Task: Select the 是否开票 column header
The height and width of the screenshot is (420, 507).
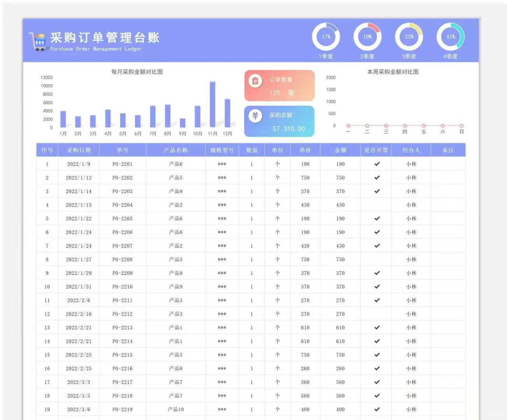Action: (376, 150)
